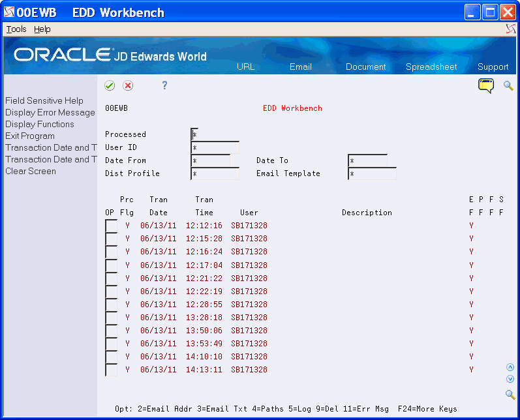Click OP field for row 12:12:16
520x420 pixels.
[111, 226]
